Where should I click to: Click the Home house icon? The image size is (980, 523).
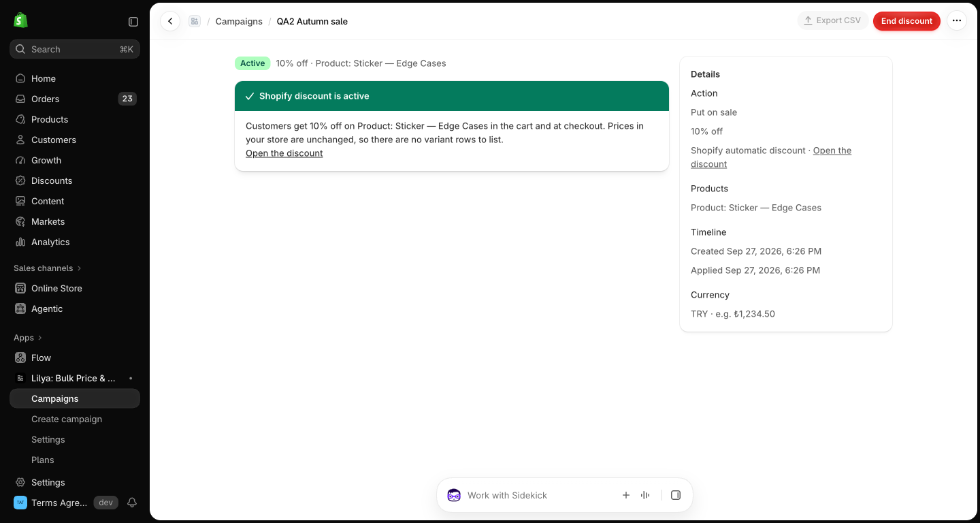click(x=20, y=78)
